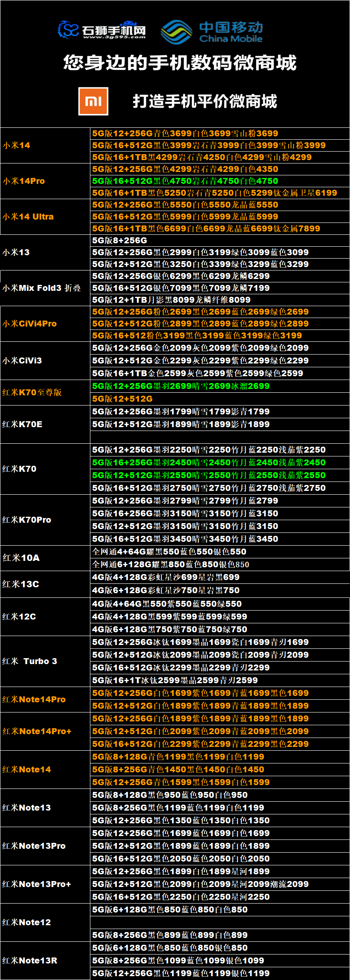
Task: Click the 打造手机平价微商城 slogan
Action: click(x=205, y=101)
